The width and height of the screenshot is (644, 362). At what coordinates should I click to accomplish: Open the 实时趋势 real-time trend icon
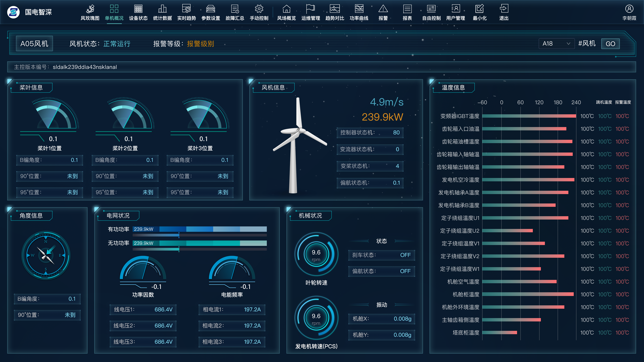point(186,9)
